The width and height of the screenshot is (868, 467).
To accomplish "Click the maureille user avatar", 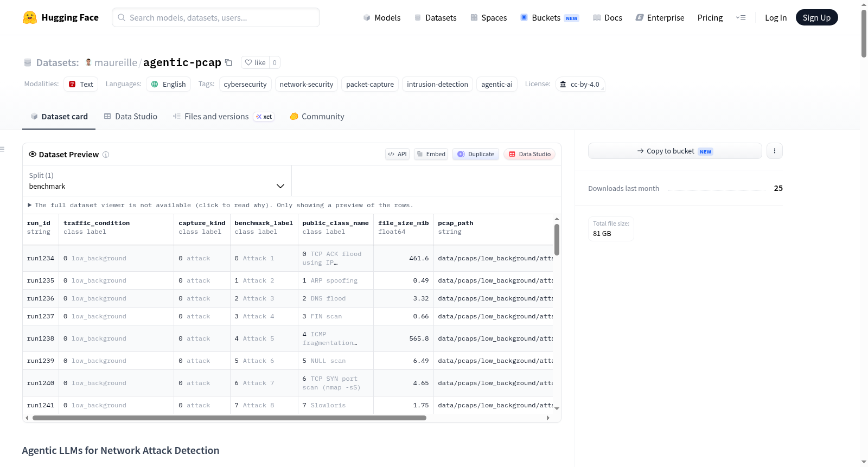I will pyautogui.click(x=88, y=62).
